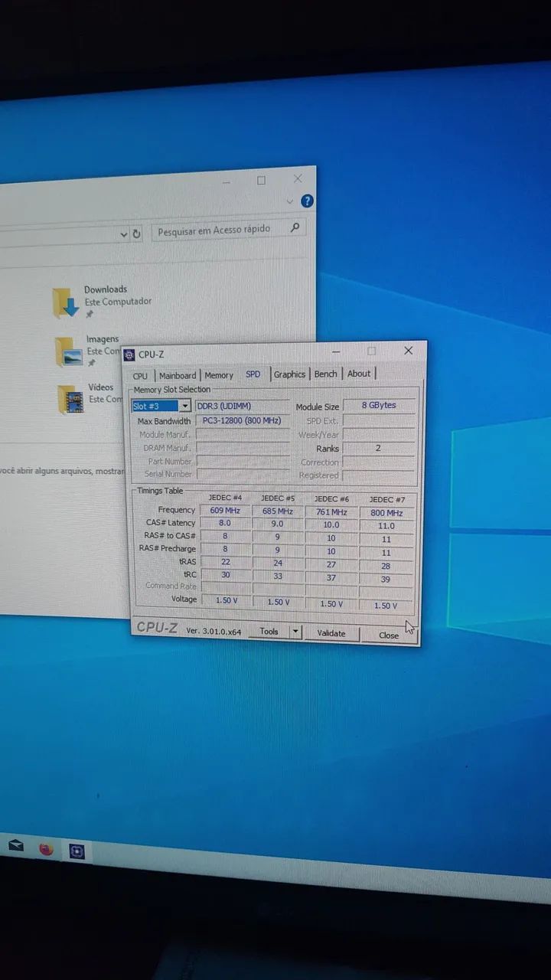Click the Validate button
551x980 pixels.
(x=331, y=633)
